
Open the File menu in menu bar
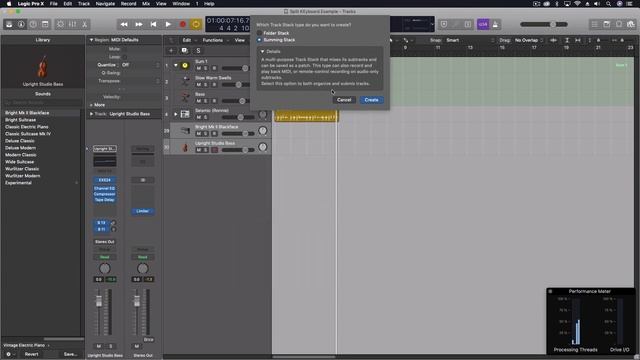53,4
